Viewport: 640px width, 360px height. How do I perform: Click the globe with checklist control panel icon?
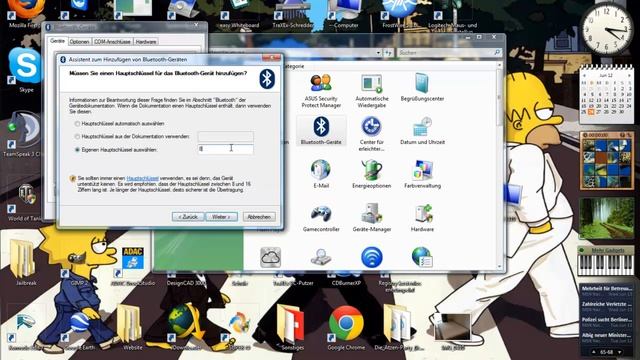tap(422, 258)
